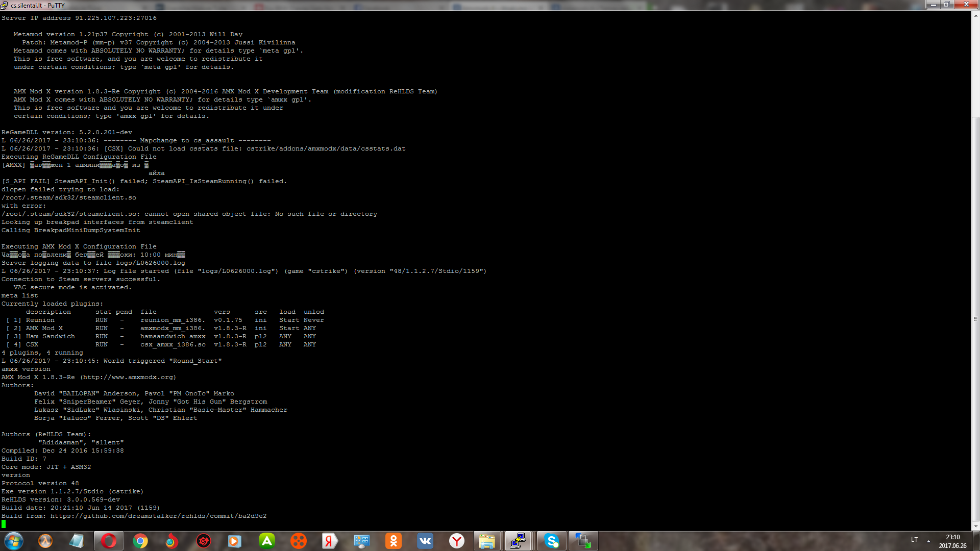The width and height of the screenshot is (980, 551).
Task: Click the Reunion plugin row
Action: 165,320
